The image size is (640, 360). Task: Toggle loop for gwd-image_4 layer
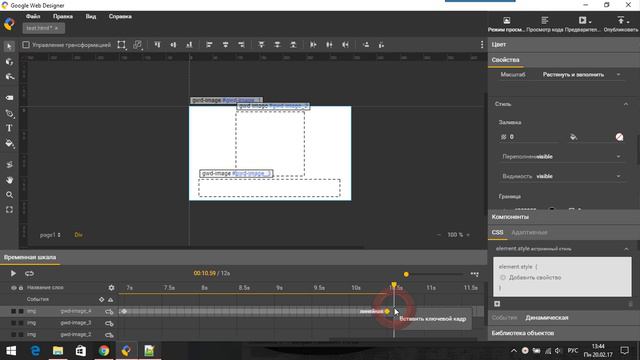(109, 312)
